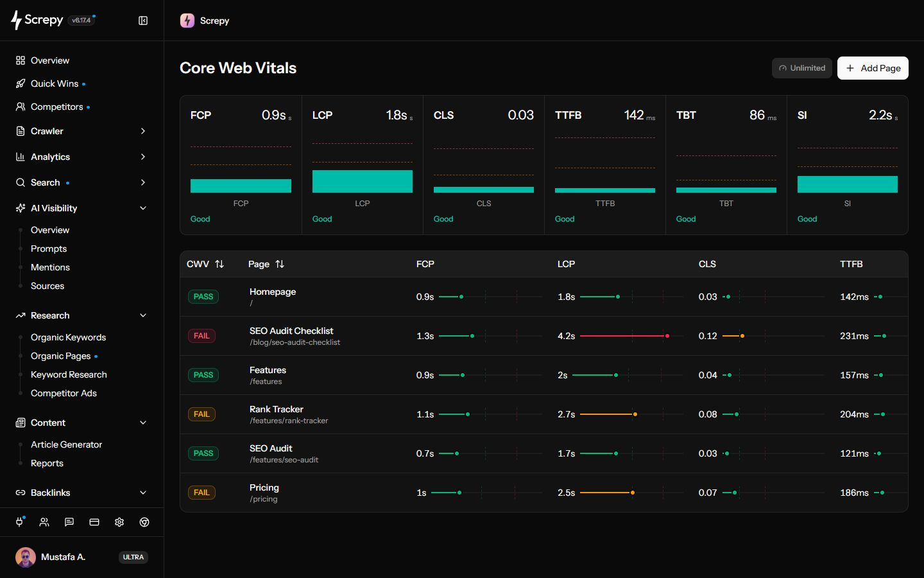Click PASS badge for Features row

203,375
